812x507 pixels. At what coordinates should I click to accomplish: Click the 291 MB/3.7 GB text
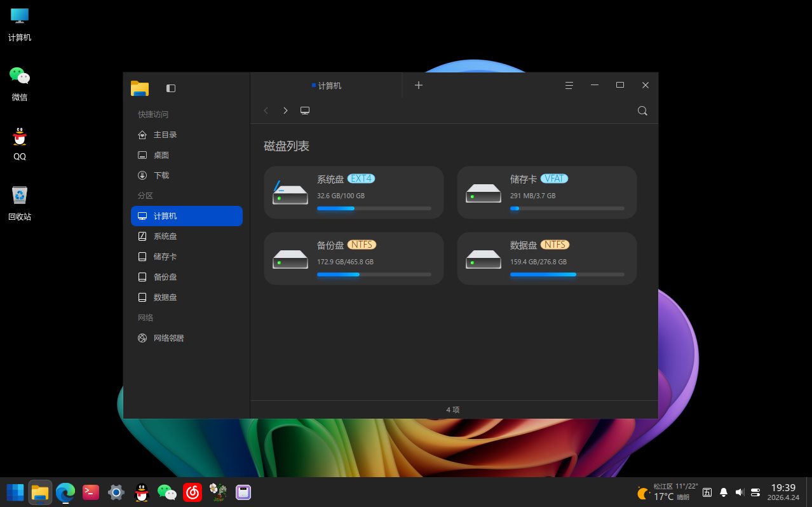point(532,196)
